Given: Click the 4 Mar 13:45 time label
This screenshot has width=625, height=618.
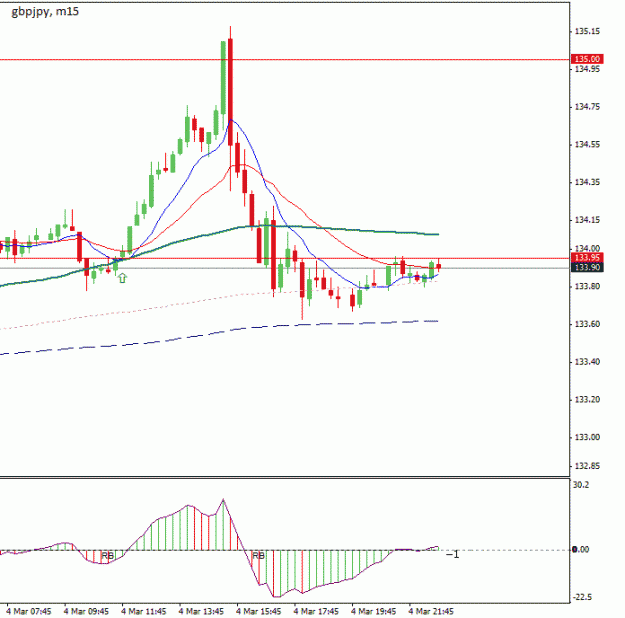Looking at the screenshot, I should click(x=201, y=611).
